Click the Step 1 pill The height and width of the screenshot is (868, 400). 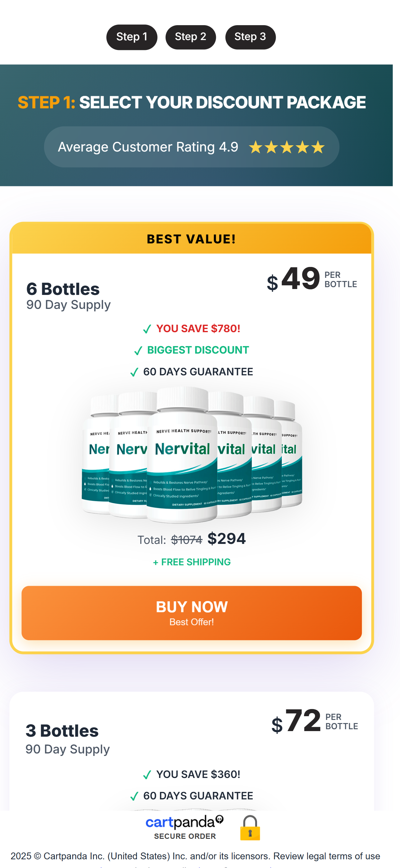(x=132, y=37)
